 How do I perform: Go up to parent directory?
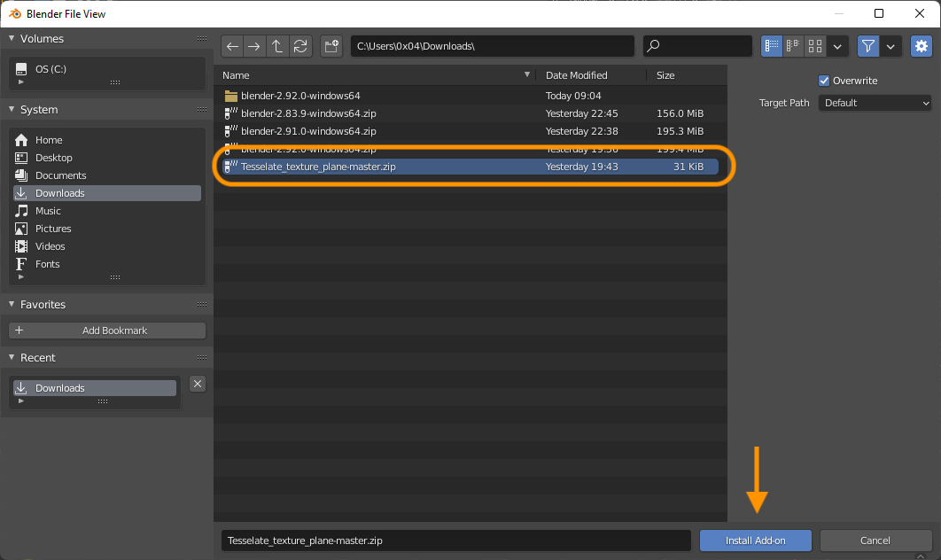[x=277, y=46]
